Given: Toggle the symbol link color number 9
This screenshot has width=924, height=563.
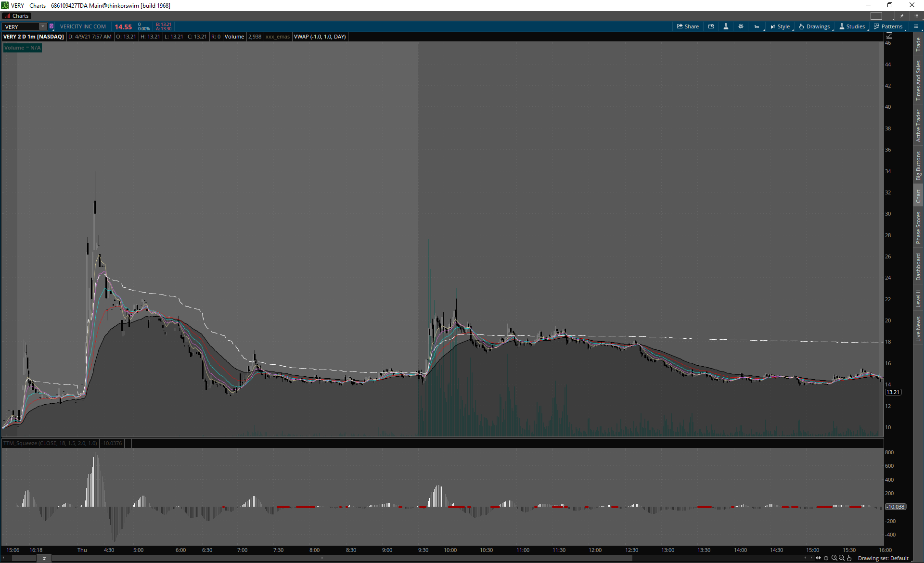Looking at the screenshot, I should [51, 26].
